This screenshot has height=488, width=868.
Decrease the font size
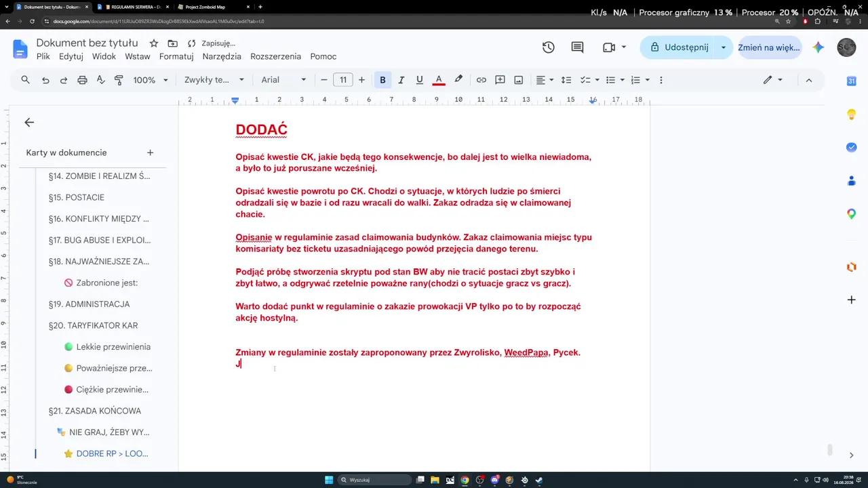[x=324, y=80]
